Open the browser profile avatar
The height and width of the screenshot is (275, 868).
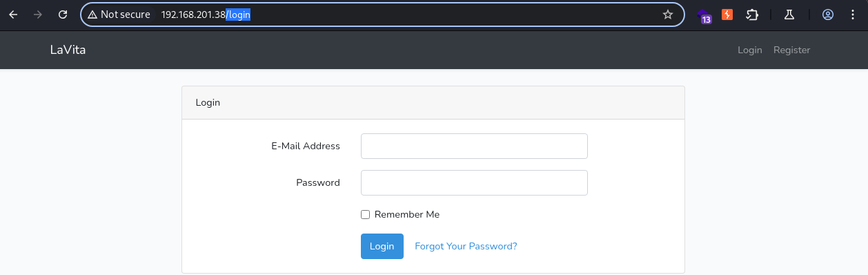point(828,15)
